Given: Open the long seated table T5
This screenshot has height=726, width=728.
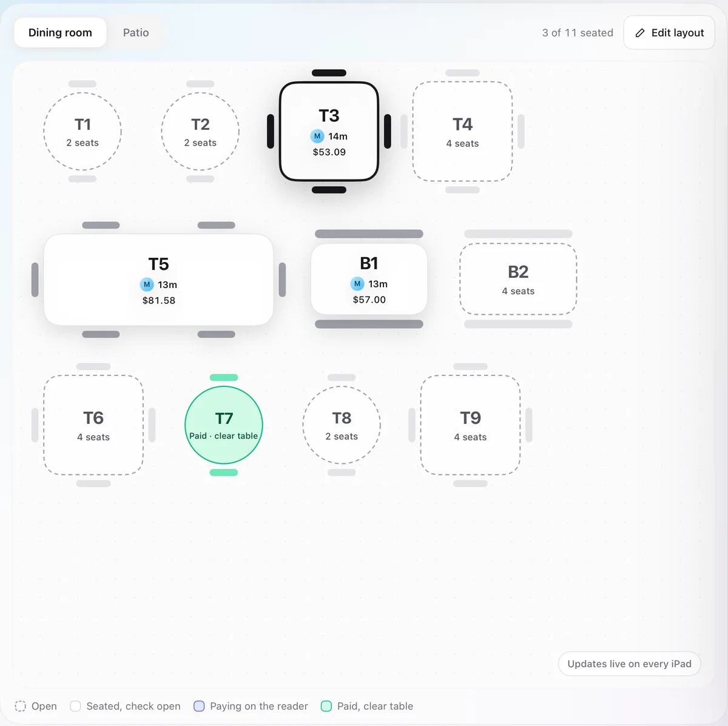Looking at the screenshot, I should [x=158, y=280].
